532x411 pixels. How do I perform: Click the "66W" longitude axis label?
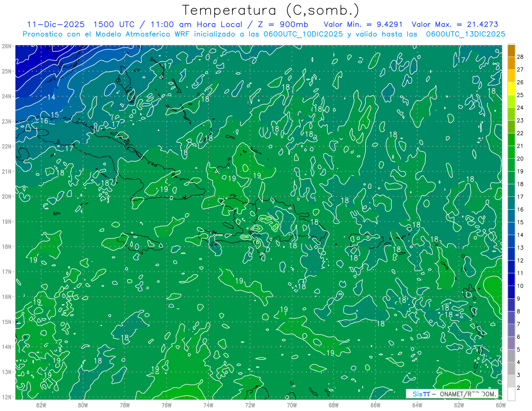coord(376,405)
